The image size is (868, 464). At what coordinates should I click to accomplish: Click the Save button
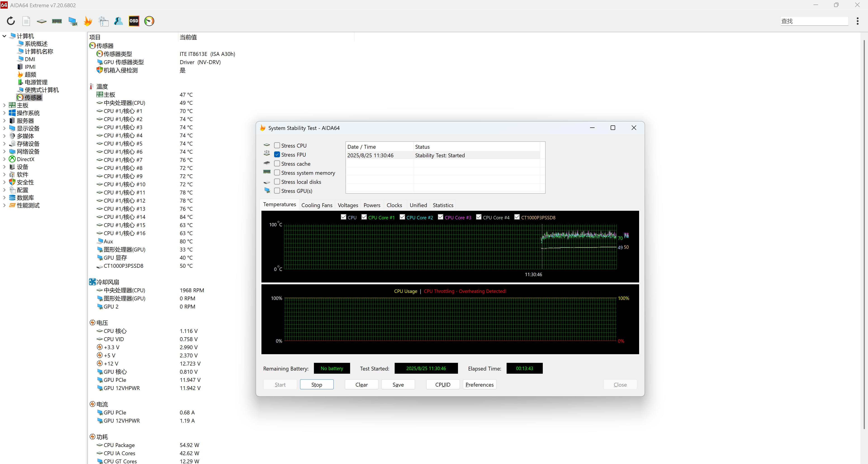[398, 384]
